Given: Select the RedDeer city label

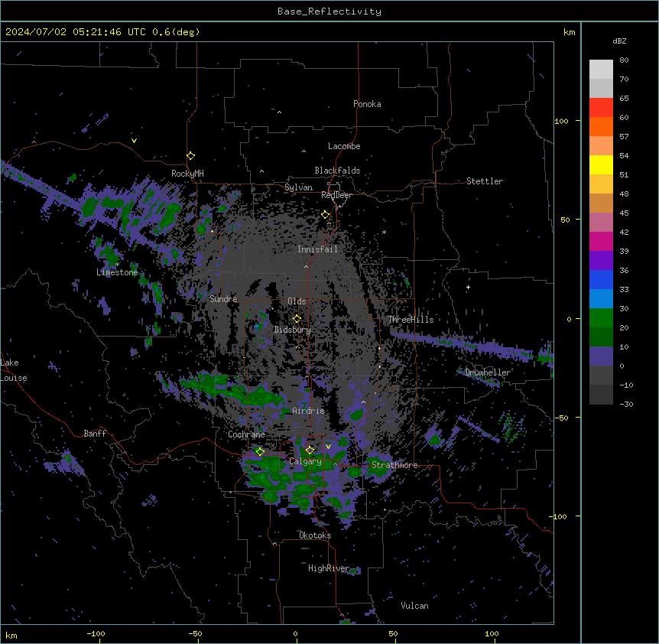Looking at the screenshot, I should (x=336, y=195).
